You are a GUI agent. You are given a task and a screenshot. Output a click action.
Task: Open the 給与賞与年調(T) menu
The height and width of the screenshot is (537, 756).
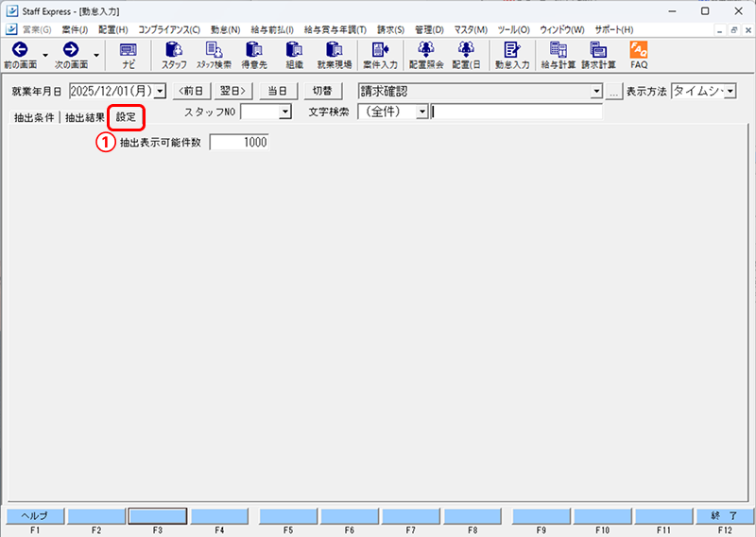[x=335, y=30]
